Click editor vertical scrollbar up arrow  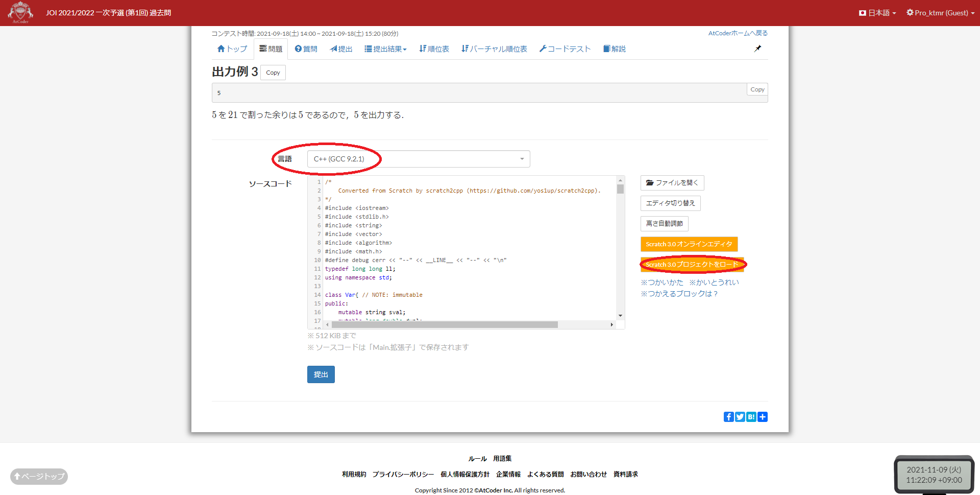[x=620, y=180]
